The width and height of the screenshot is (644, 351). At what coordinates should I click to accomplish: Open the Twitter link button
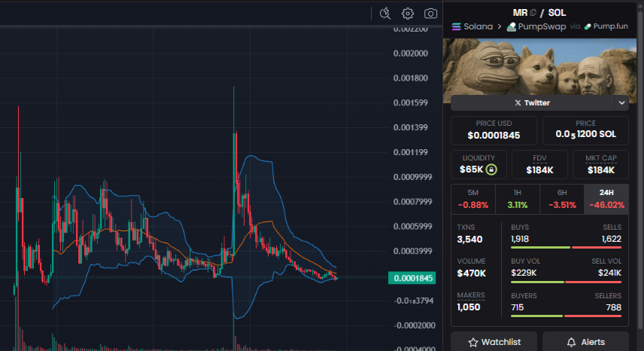533,102
